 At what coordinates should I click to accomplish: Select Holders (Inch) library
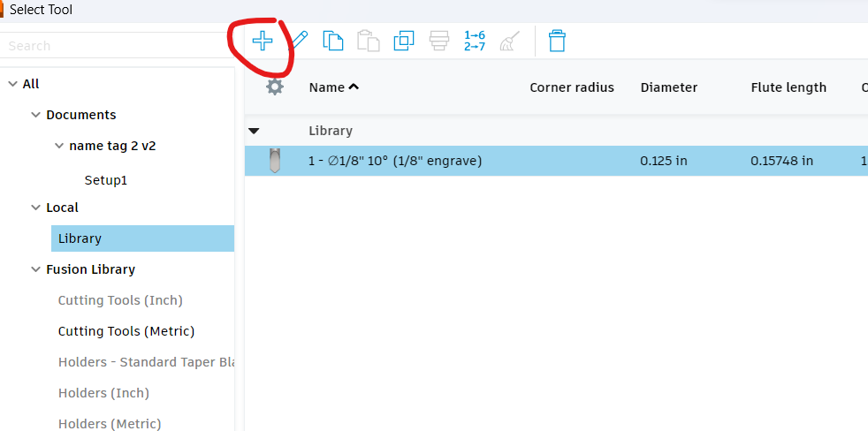tap(103, 393)
